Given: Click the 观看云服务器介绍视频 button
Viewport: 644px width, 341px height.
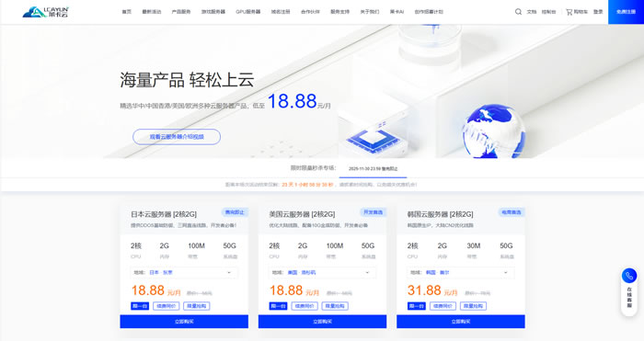Looking at the screenshot, I should point(177,137).
